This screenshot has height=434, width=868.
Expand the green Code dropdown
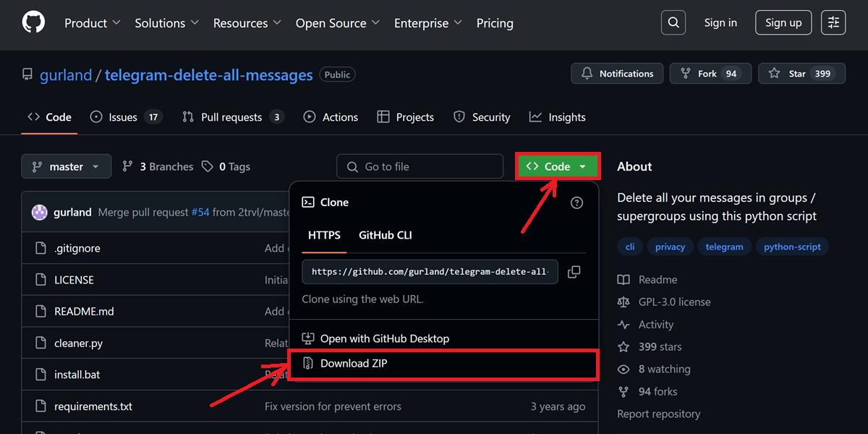tap(557, 166)
